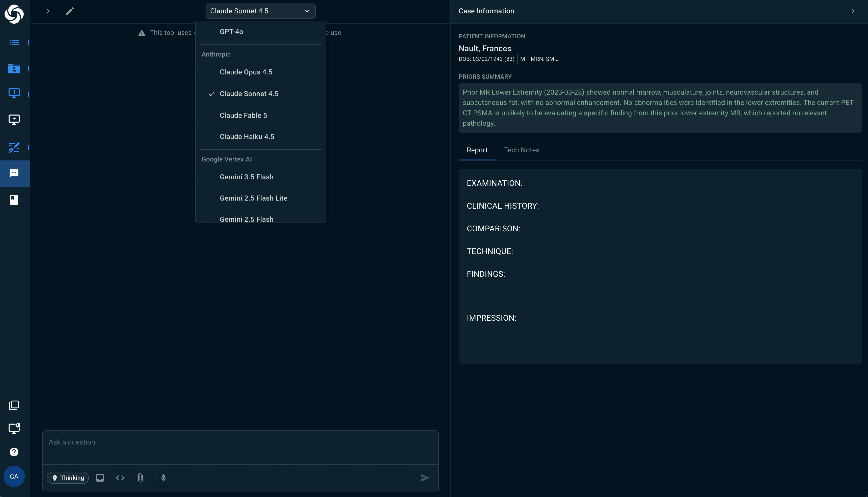Open the stacked copies library icon

pos(14,405)
